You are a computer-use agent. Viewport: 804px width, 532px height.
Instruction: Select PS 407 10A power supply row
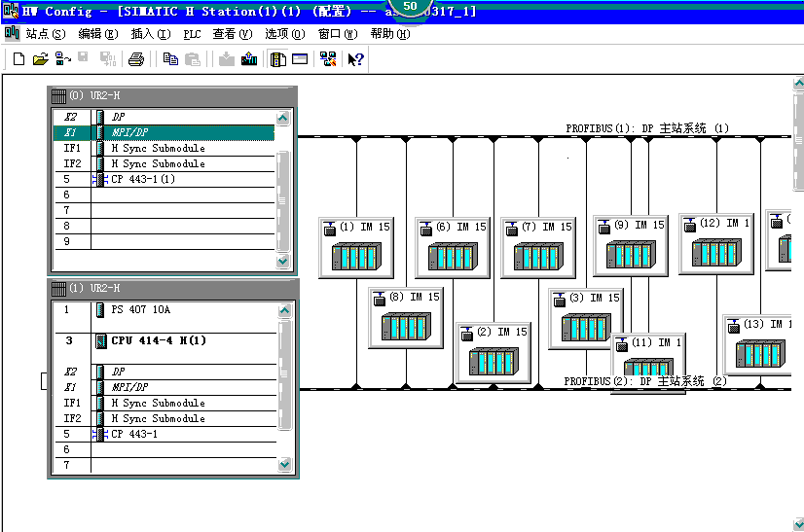point(165,316)
